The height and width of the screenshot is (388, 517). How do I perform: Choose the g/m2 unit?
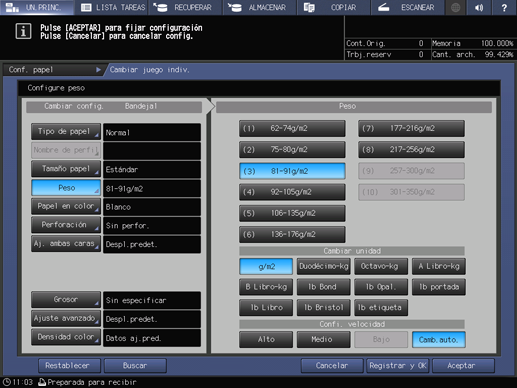(x=266, y=266)
